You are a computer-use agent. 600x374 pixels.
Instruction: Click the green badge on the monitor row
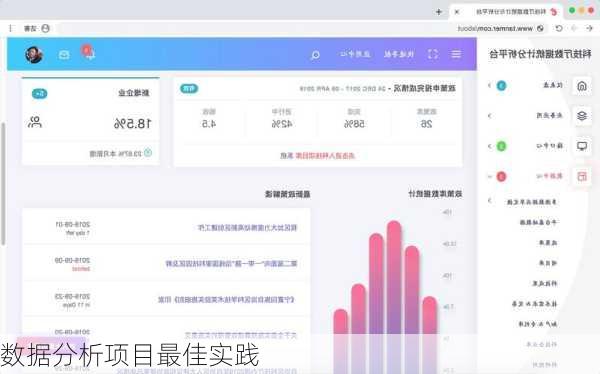501,146
